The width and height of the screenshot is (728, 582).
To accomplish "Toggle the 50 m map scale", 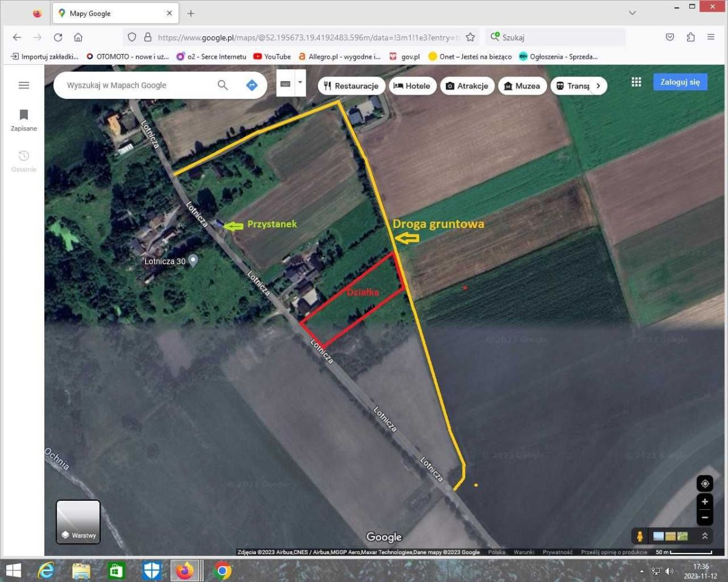I will tap(683, 552).
